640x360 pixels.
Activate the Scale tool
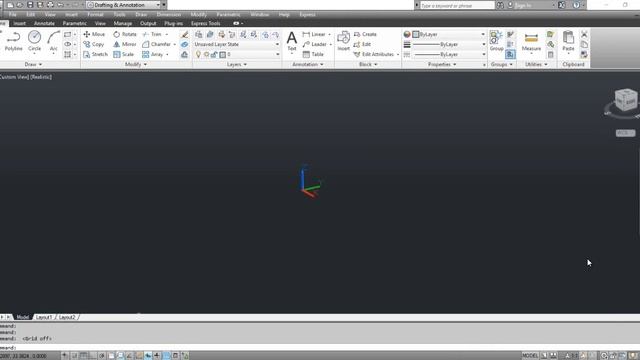click(x=124, y=54)
